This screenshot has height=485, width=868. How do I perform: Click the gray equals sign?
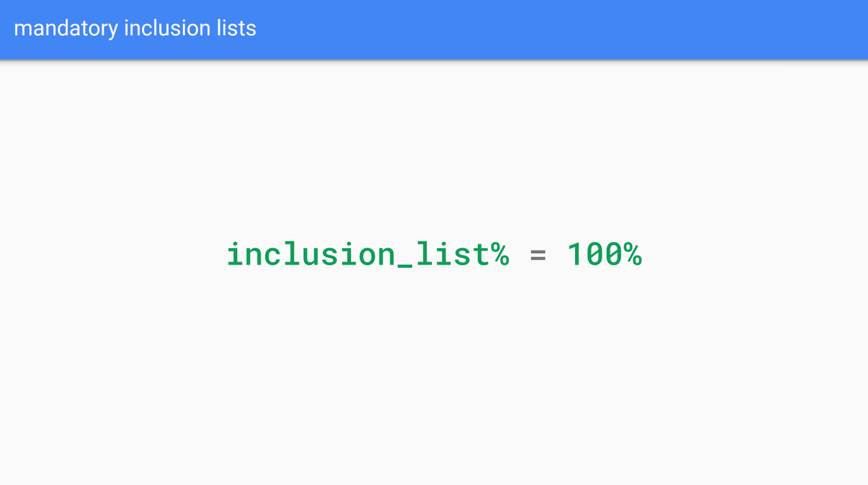coord(538,256)
